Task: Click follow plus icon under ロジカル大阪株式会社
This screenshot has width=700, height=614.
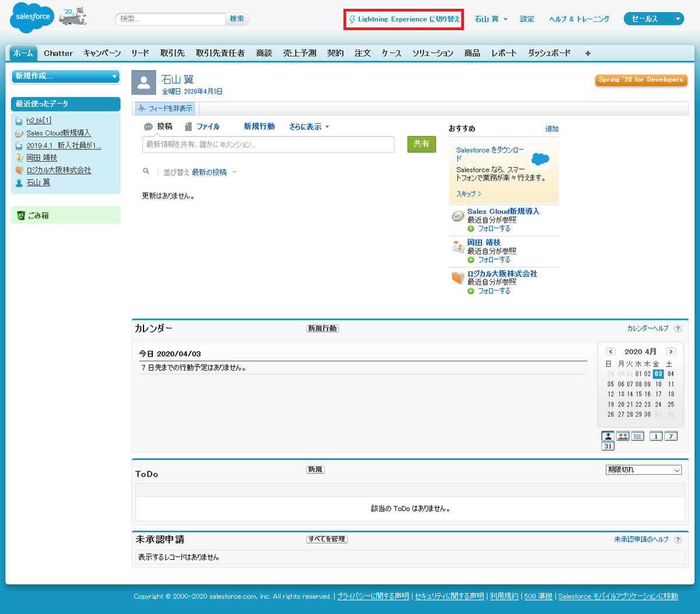Action: pos(471,291)
